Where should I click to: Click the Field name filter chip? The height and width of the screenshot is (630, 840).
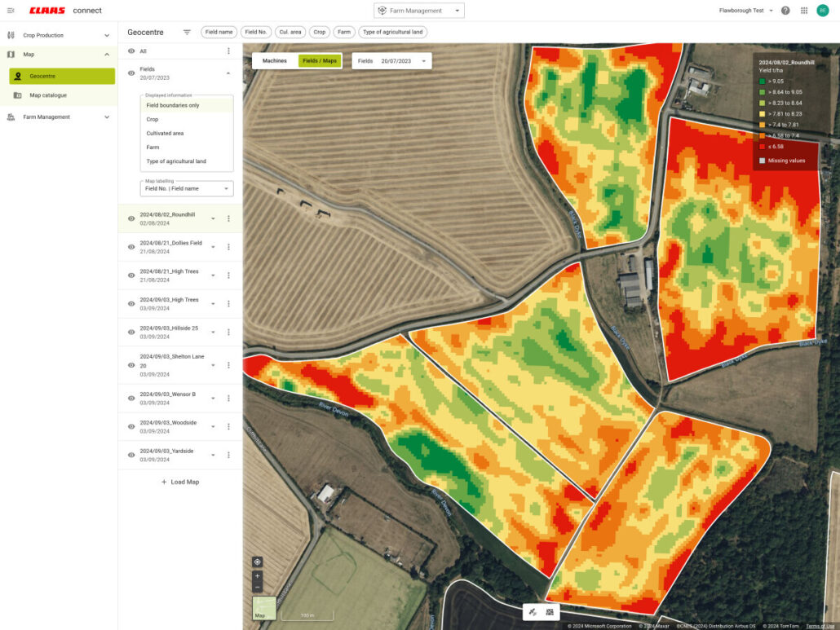click(219, 33)
